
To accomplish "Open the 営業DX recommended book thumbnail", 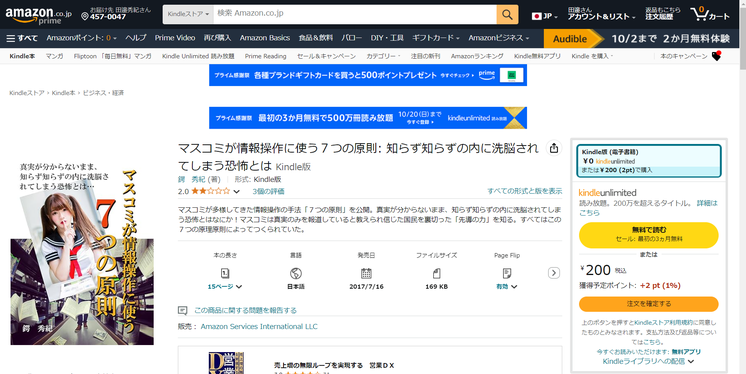I will tap(226, 363).
